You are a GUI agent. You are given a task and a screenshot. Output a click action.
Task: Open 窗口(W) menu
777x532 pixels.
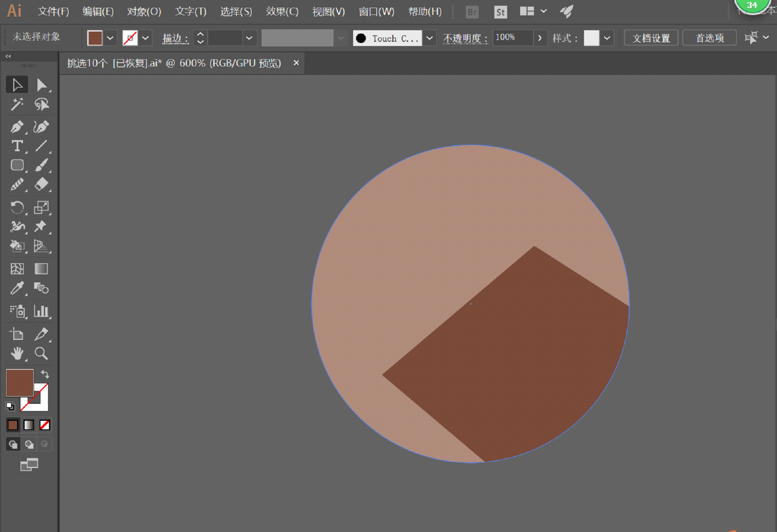[x=377, y=12]
